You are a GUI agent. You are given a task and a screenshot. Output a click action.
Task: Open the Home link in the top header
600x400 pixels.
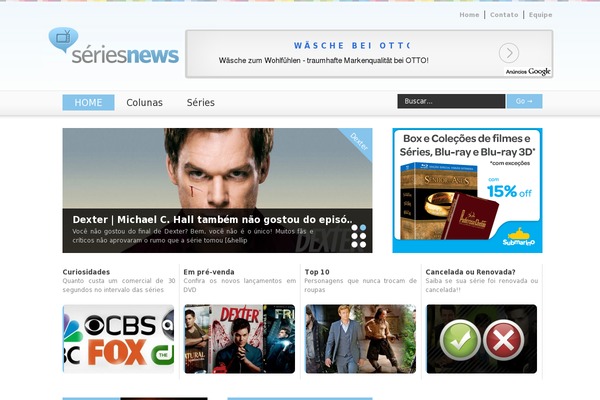pyautogui.click(x=469, y=15)
